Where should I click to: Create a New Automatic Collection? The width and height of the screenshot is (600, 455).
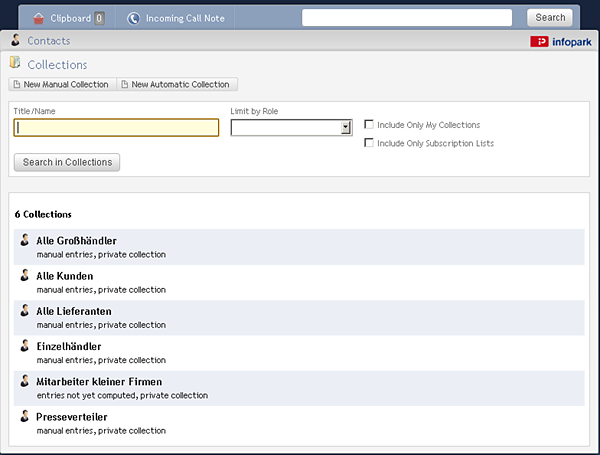point(177,84)
